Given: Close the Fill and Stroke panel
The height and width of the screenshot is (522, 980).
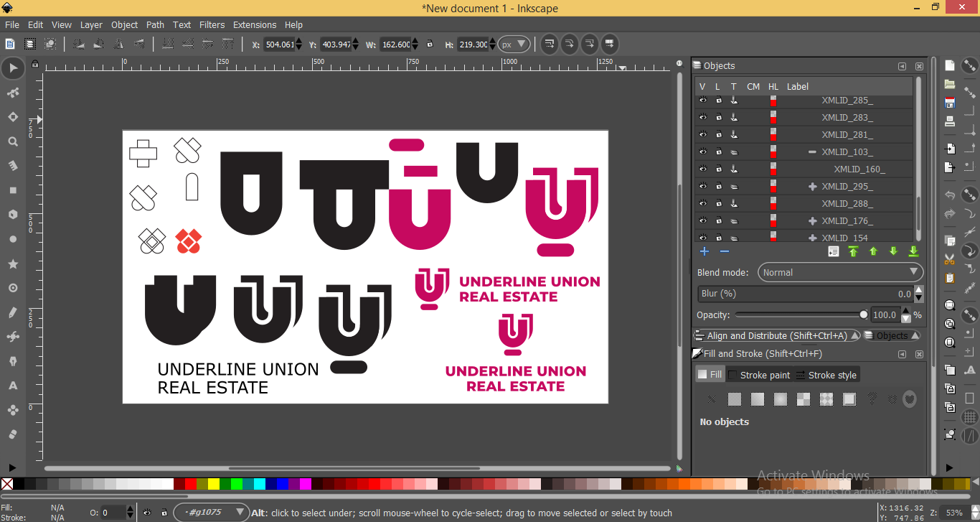Looking at the screenshot, I should 919,354.
